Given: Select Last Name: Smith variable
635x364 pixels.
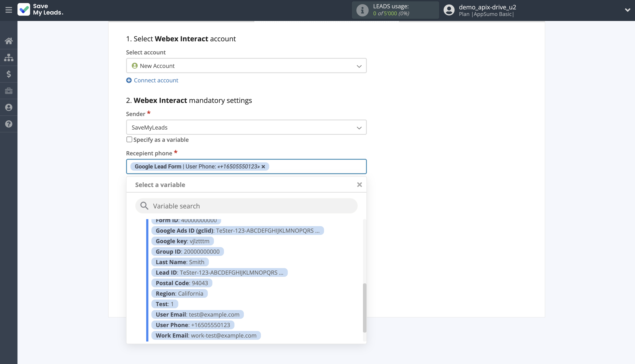Looking at the screenshot, I should pos(180,262).
